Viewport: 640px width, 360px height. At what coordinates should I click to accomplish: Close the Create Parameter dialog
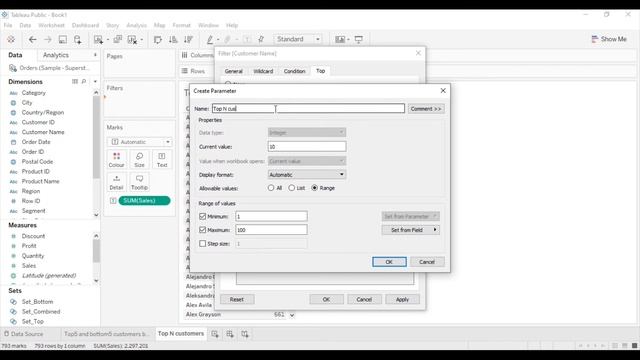coord(443,91)
